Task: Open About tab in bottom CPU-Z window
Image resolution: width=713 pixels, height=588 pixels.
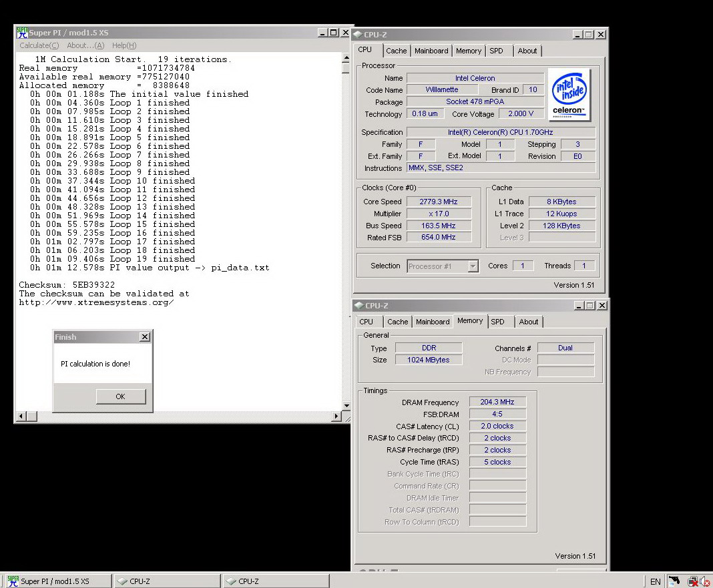Action: click(529, 322)
